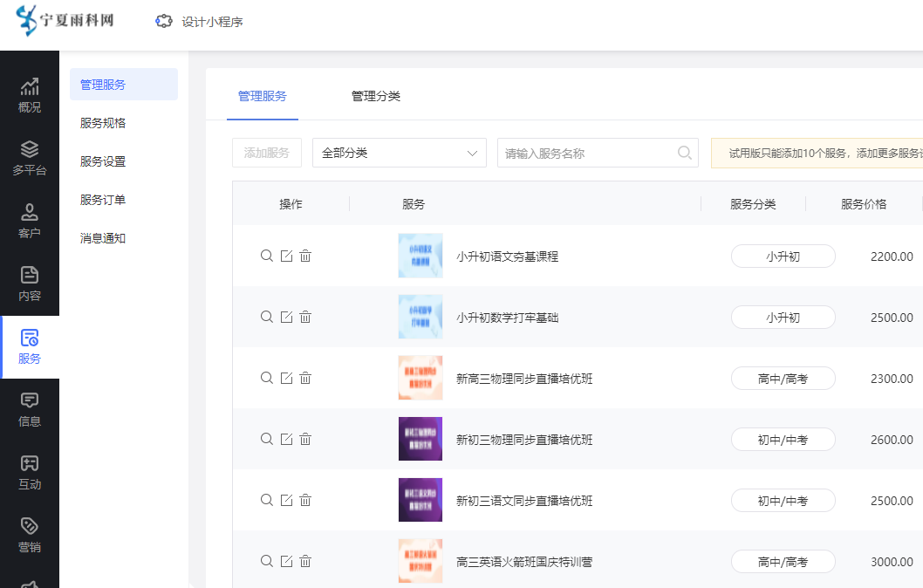This screenshot has width=923, height=588.
Task: Delete the 新初三语文同步直播培优班 service
Action: 305,500
